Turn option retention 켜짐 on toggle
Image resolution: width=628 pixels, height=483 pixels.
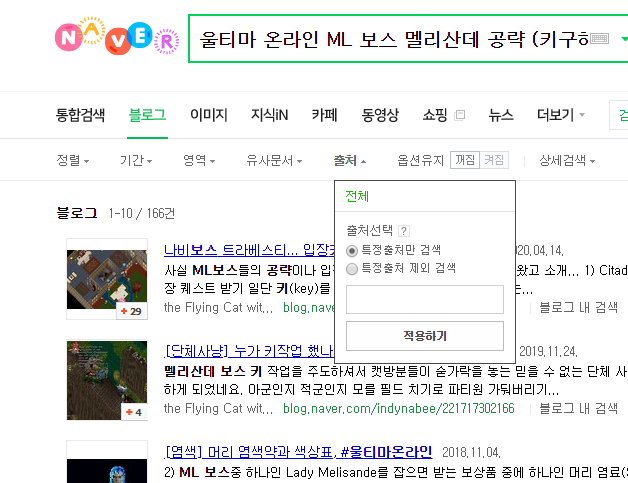[494, 160]
